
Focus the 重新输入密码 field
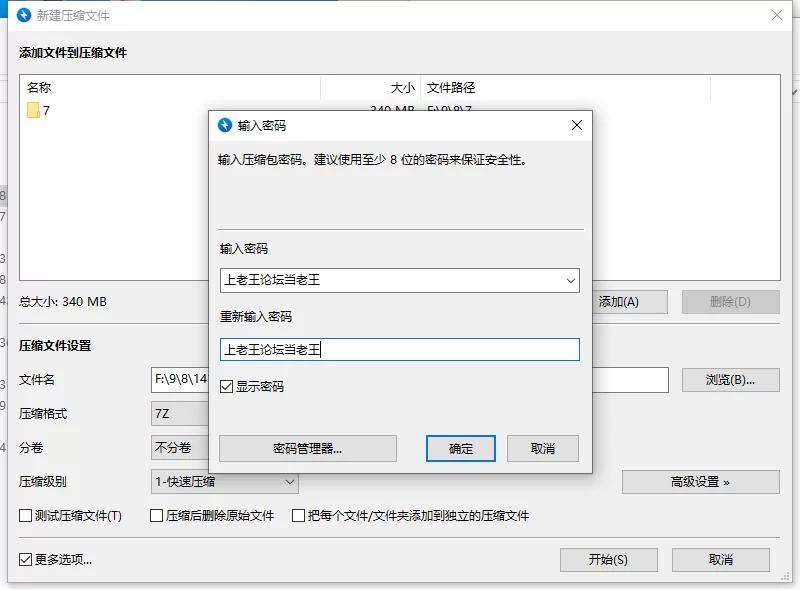pos(399,350)
